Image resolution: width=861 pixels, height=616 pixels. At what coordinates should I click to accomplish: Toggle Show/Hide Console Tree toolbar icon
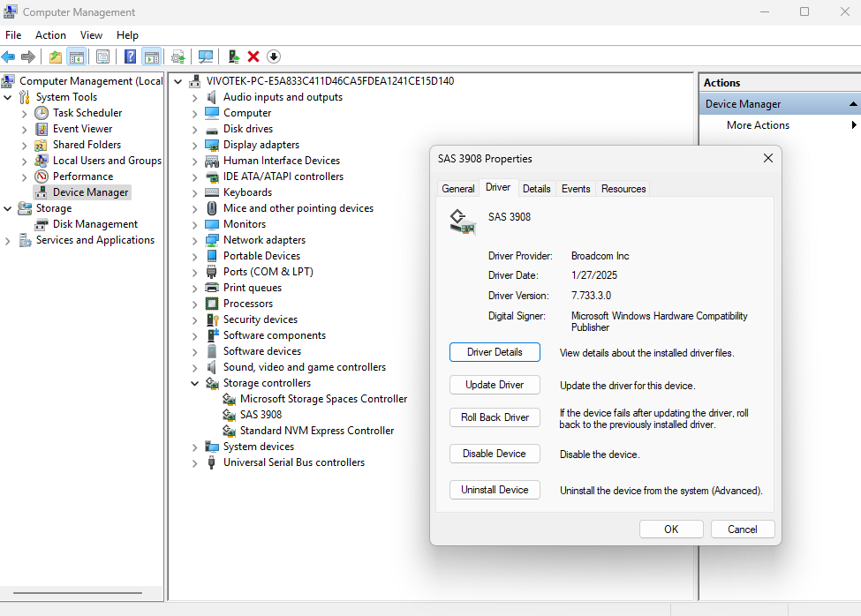pyautogui.click(x=76, y=56)
